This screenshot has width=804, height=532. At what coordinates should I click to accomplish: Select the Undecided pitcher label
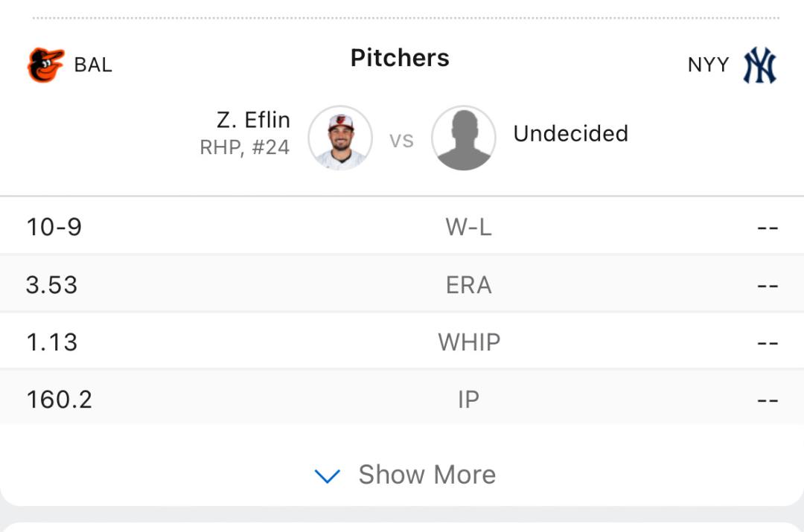(x=571, y=134)
